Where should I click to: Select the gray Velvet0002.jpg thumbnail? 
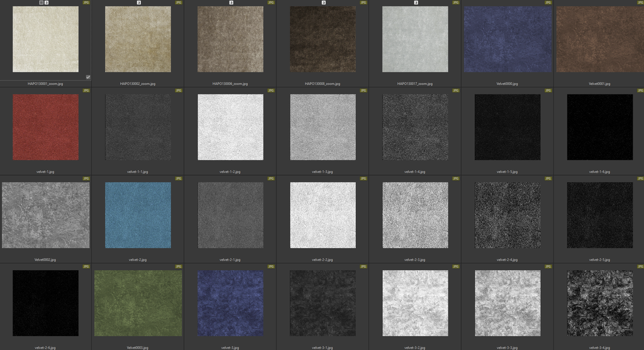[x=45, y=215]
